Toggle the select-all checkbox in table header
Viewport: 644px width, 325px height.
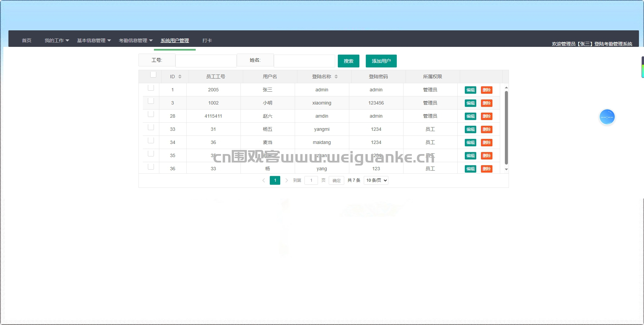[x=153, y=75]
